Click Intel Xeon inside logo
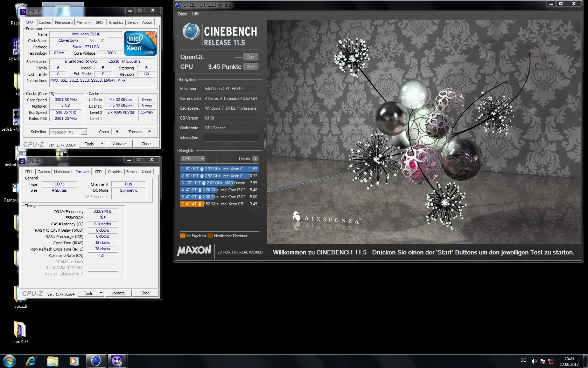This screenshot has width=588, height=368. 141,43
